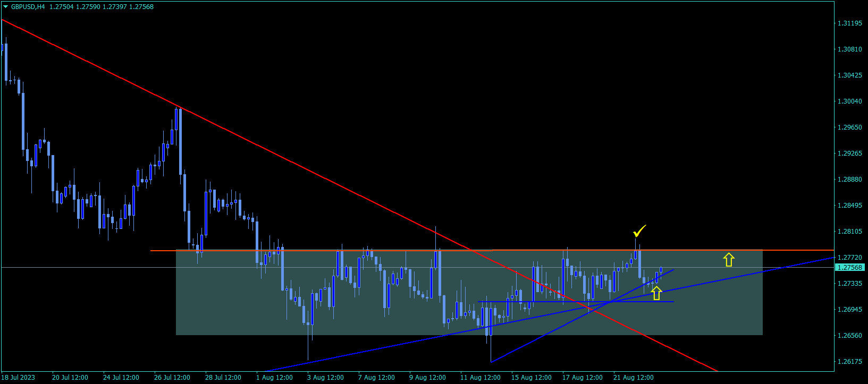Click the current price tag 1.27568
868x384 pixels.
851,268
